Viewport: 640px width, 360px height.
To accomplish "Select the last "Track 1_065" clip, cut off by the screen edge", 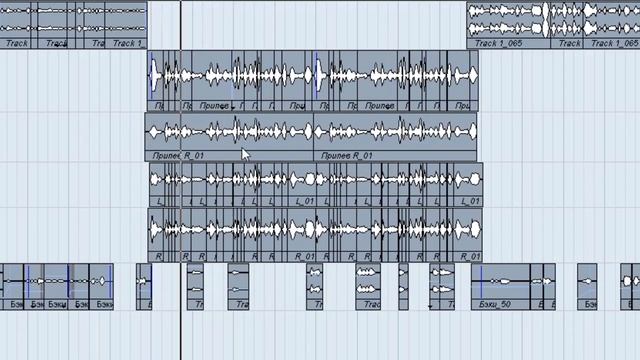I will point(612,24).
